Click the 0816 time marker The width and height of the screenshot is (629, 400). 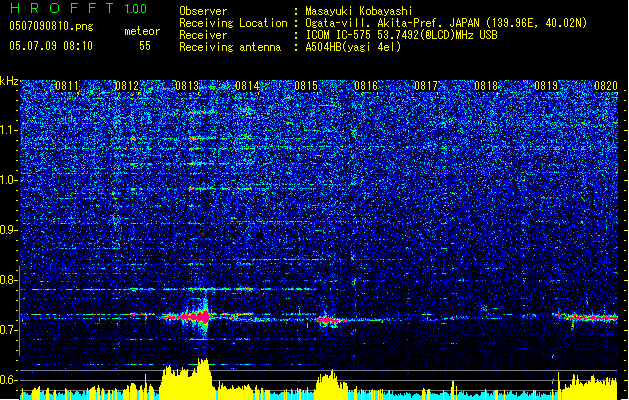tap(366, 86)
